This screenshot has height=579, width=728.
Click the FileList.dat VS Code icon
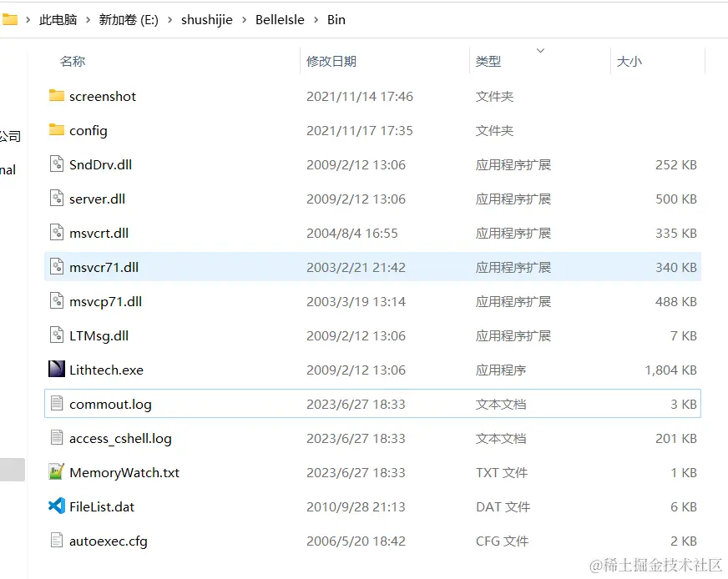57,506
